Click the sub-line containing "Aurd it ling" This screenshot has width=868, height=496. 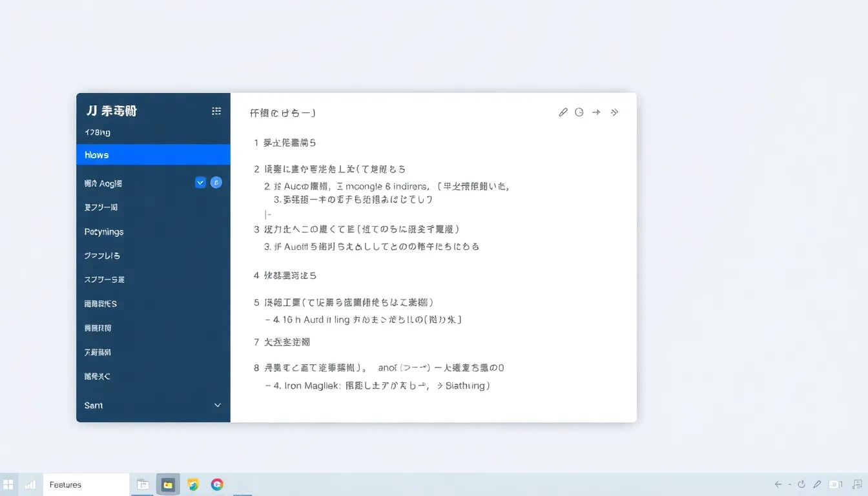(364, 320)
